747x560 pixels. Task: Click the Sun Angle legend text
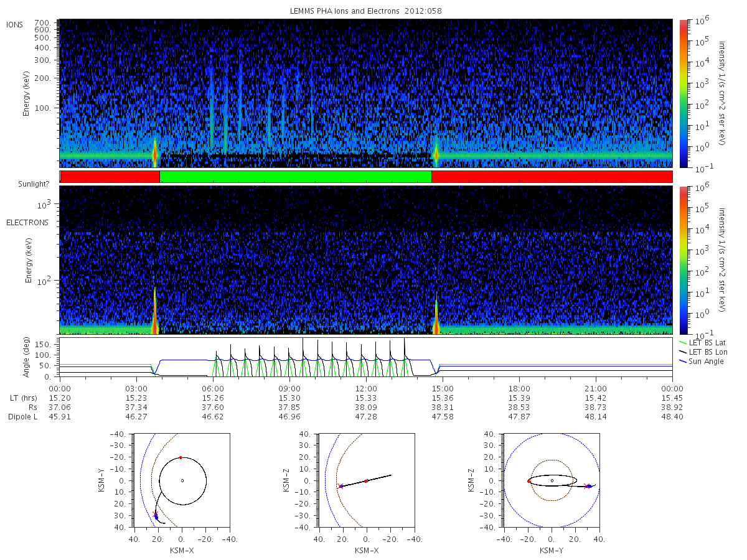(x=707, y=362)
